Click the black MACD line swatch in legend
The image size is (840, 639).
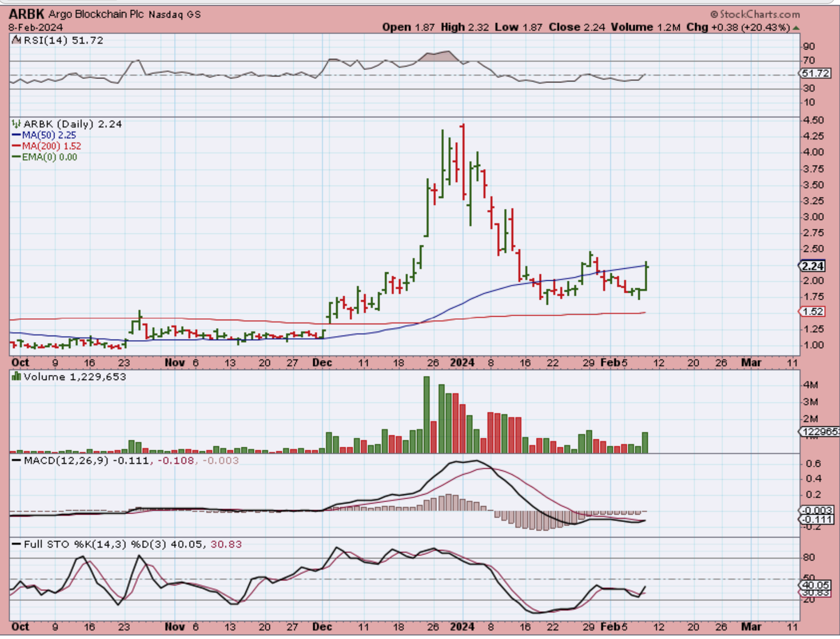16,461
